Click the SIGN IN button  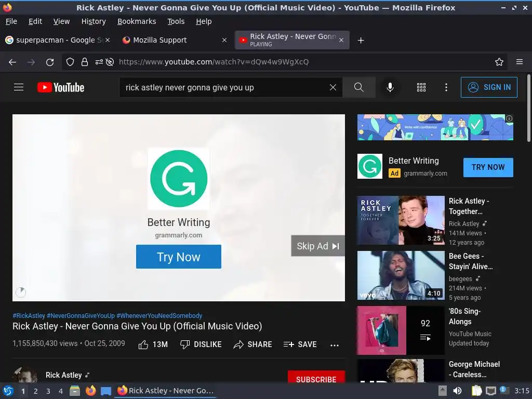(489, 87)
